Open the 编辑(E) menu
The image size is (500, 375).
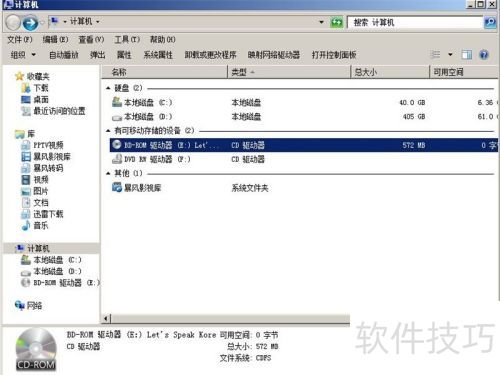click(55, 39)
